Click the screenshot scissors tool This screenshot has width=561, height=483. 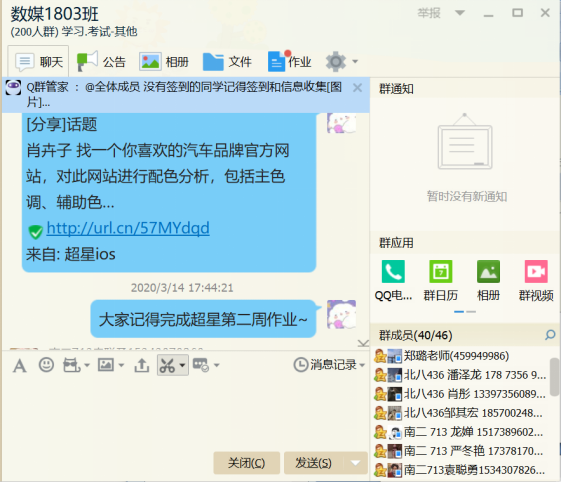167,365
